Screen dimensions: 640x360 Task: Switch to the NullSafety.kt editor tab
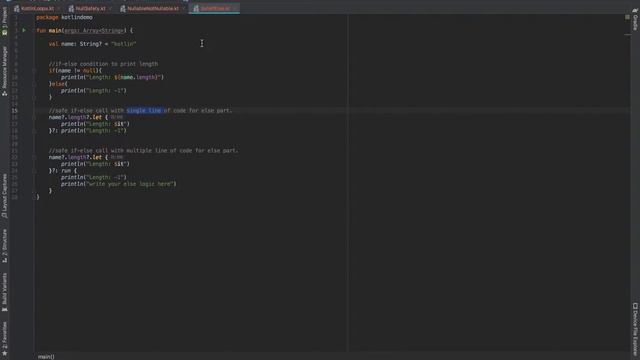click(x=90, y=8)
